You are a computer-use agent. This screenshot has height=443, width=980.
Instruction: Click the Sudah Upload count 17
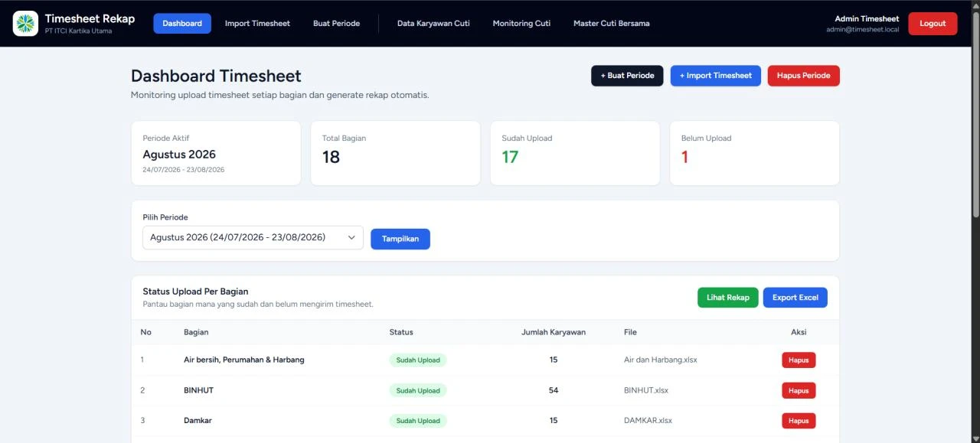pyautogui.click(x=510, y=157)
